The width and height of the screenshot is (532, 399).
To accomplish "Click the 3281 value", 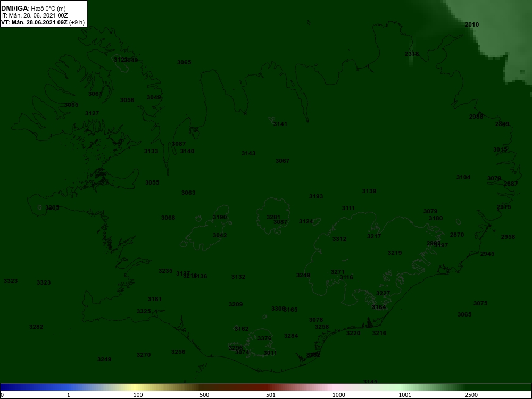I will click(273, 217).
